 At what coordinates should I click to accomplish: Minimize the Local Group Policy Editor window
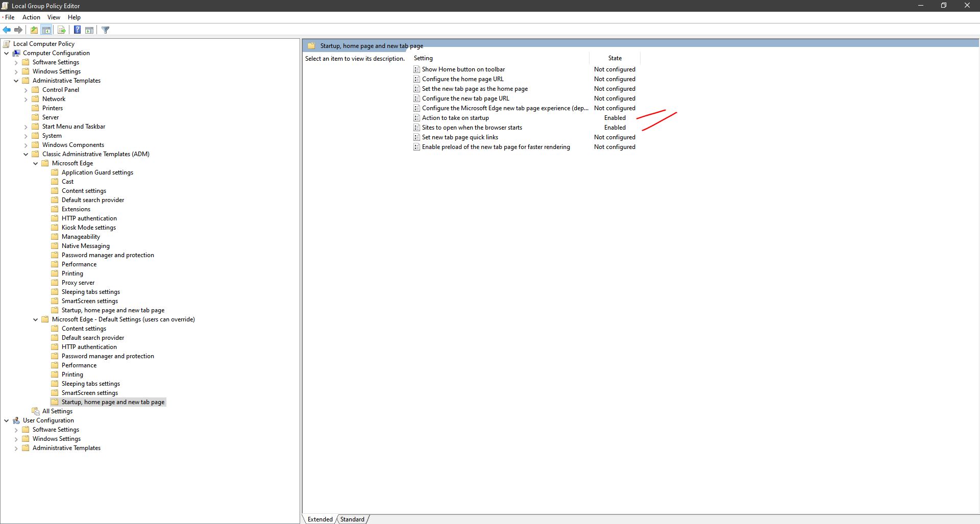coord(921,6)
